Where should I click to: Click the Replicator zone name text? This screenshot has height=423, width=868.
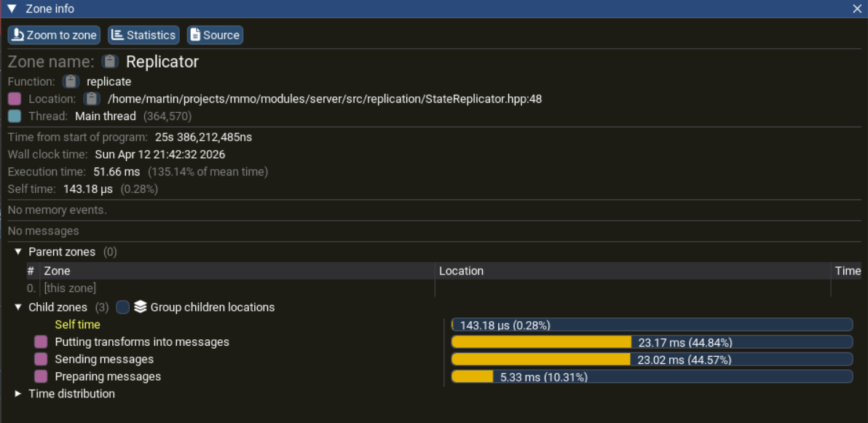(162, 61)
